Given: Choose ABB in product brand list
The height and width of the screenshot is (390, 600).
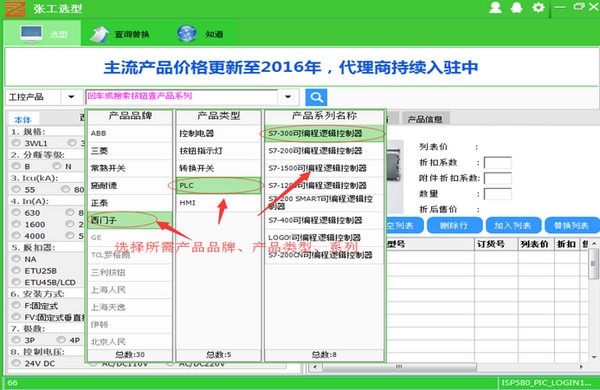Looking at the screenshot, I should click(130, 133).
